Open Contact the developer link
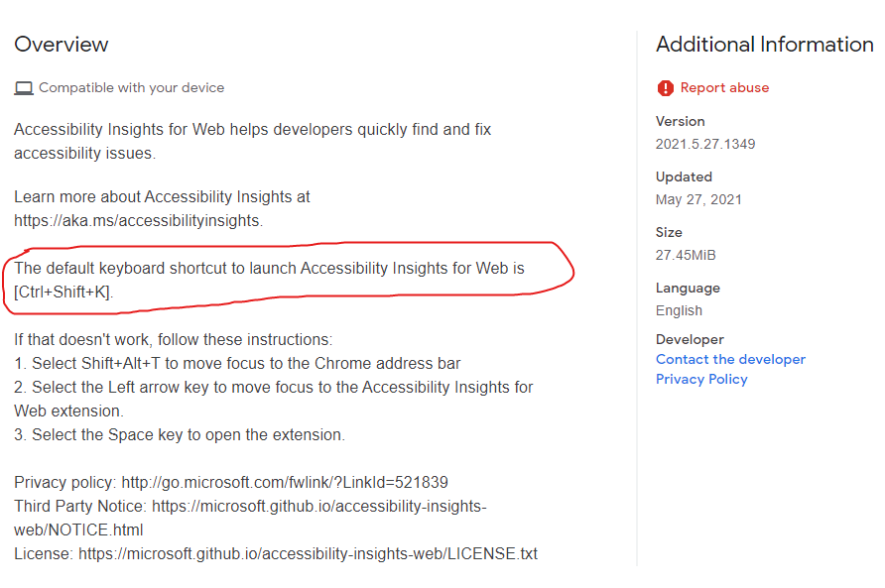 (730, 360)
